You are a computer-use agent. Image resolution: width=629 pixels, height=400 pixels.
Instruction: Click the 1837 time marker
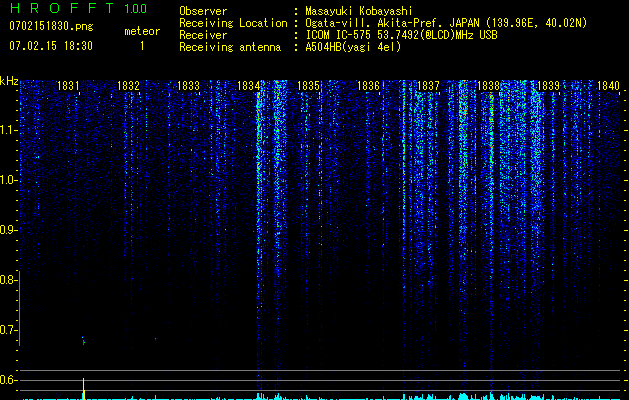428,85
